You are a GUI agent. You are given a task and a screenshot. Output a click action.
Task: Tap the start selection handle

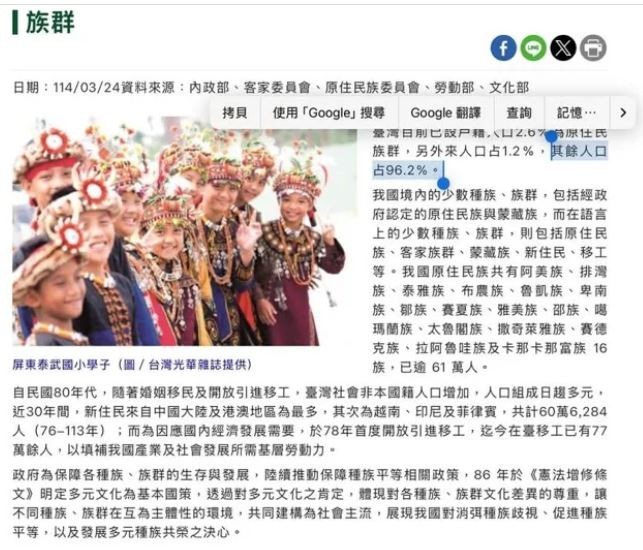[552, 137]
